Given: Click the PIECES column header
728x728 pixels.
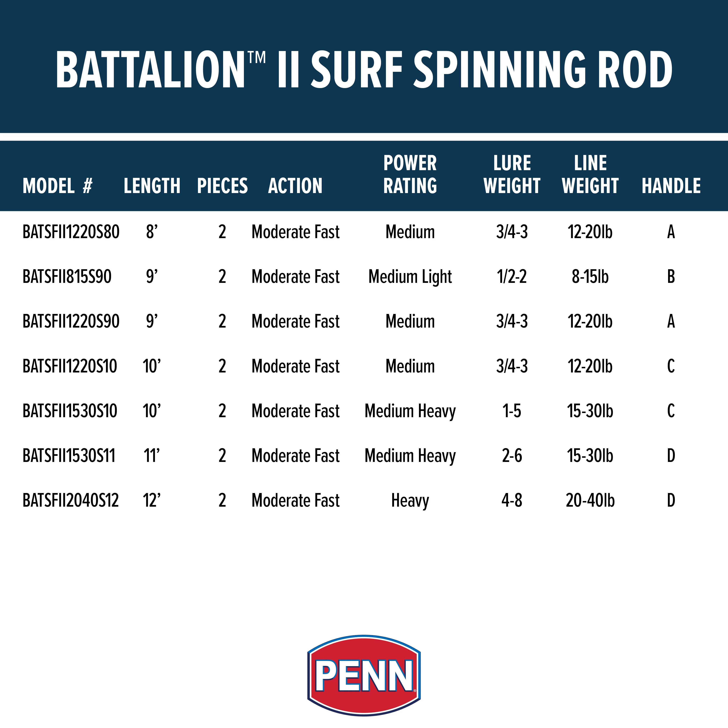Looking at the screenshot, I should pyautogui.click(x=222, y=186).
